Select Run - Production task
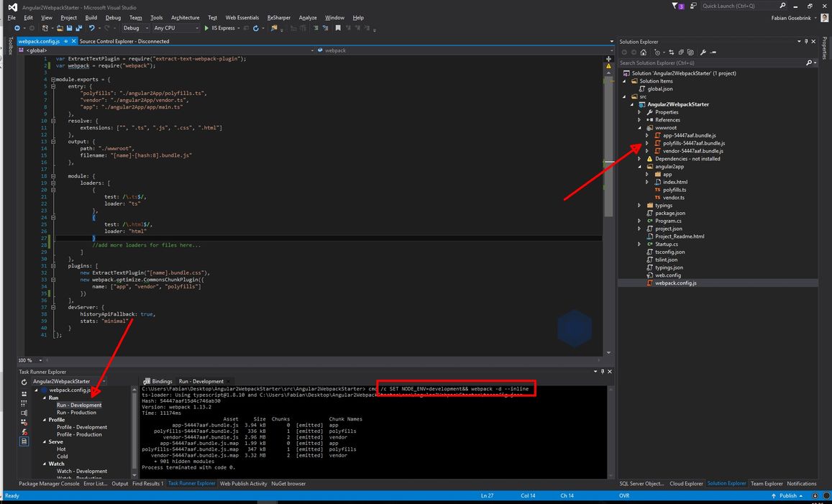 click(76, 412)
